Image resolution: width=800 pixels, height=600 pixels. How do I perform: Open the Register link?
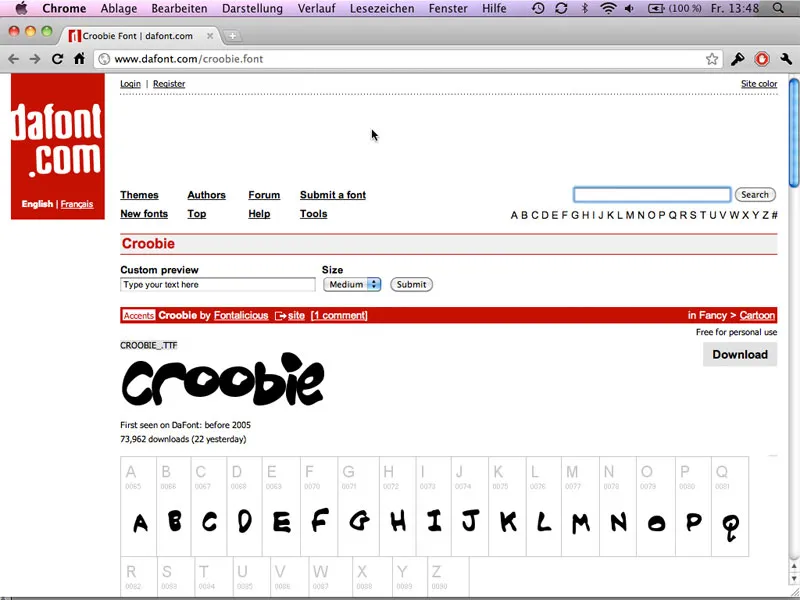click(x=169, y=84)
